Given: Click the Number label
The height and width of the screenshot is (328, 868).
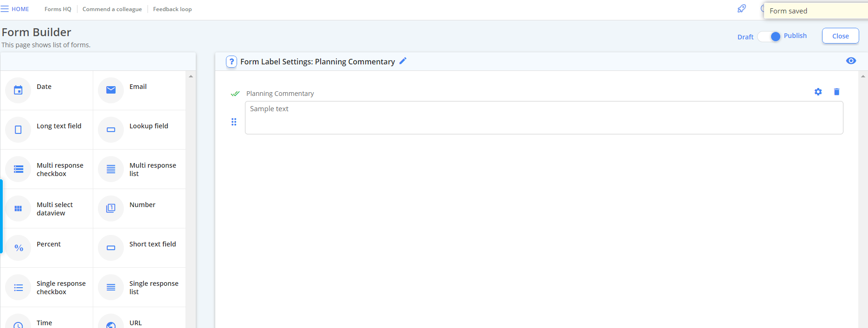Looking at the screenshot, I should (142, 205).
